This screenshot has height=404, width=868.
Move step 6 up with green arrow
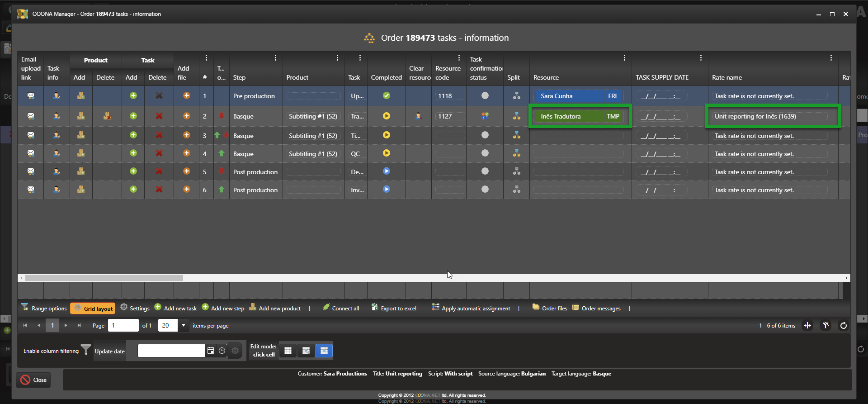coord(222,190)
